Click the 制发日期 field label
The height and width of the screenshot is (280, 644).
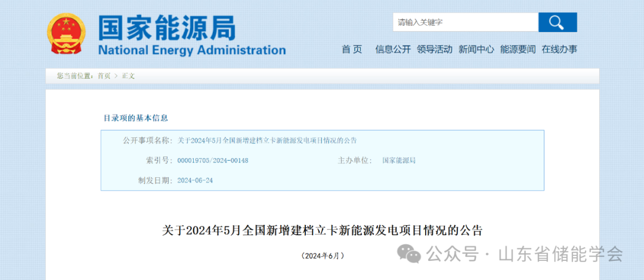156,180
